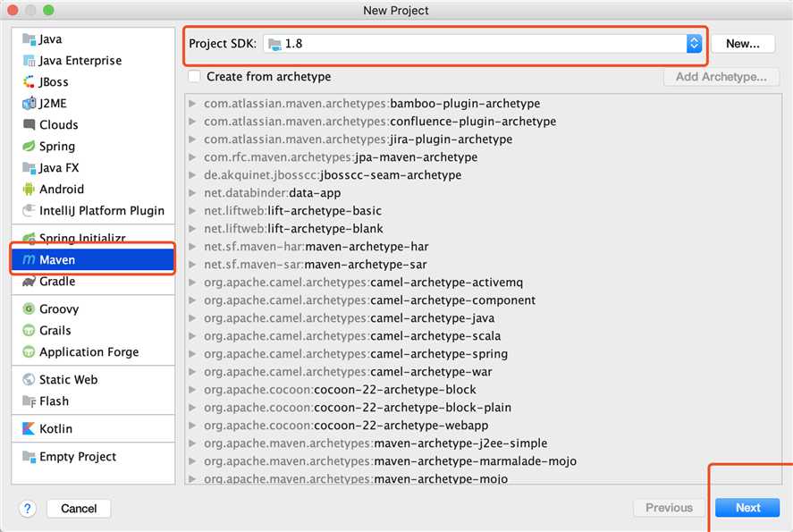Select lift-archetype-blank row
This screenshot has height=532, width=793.
(484, 229)
